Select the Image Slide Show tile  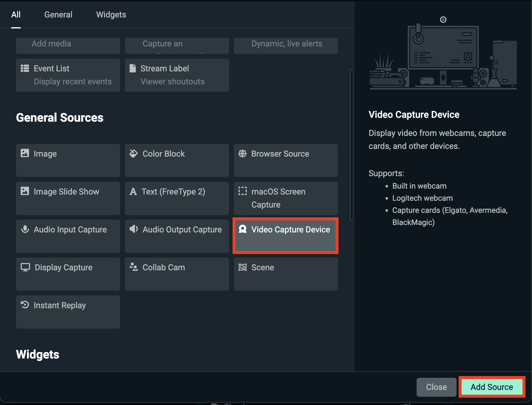pyautogui.click(x=68, y=198)
